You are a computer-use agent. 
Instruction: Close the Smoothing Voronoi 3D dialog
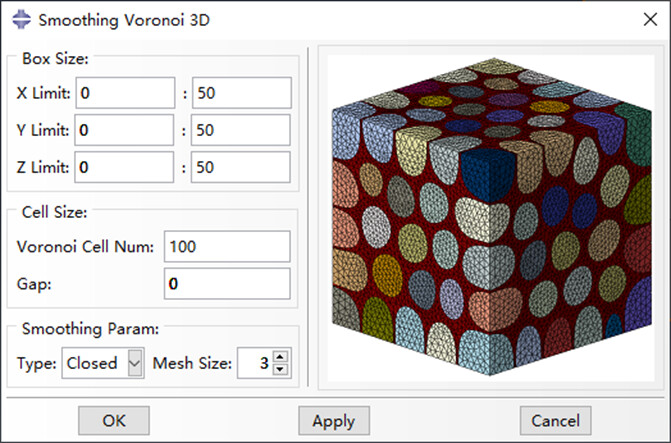point(650,19)
